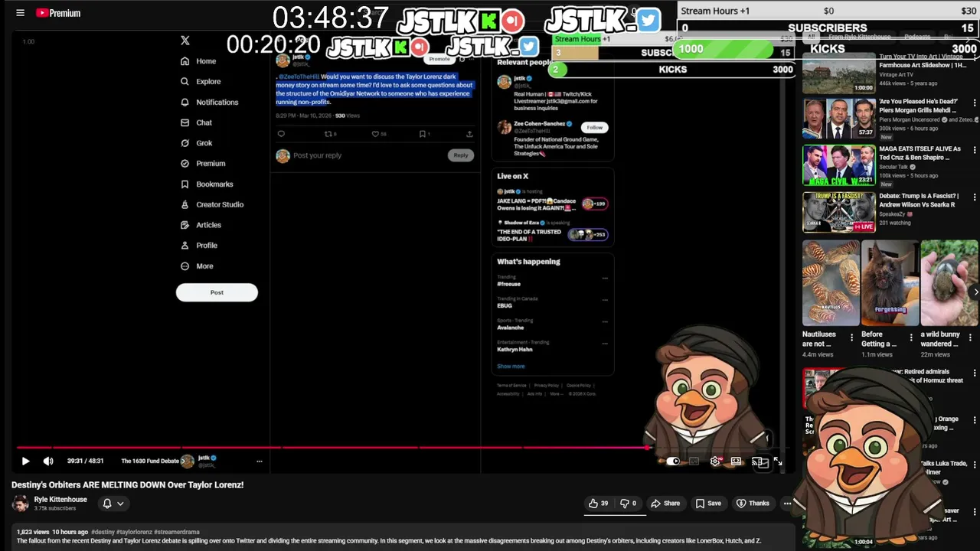Screen dimensions: 980x551
Task: Open the Shadow of Ezra live space
Action: point(552,230)
